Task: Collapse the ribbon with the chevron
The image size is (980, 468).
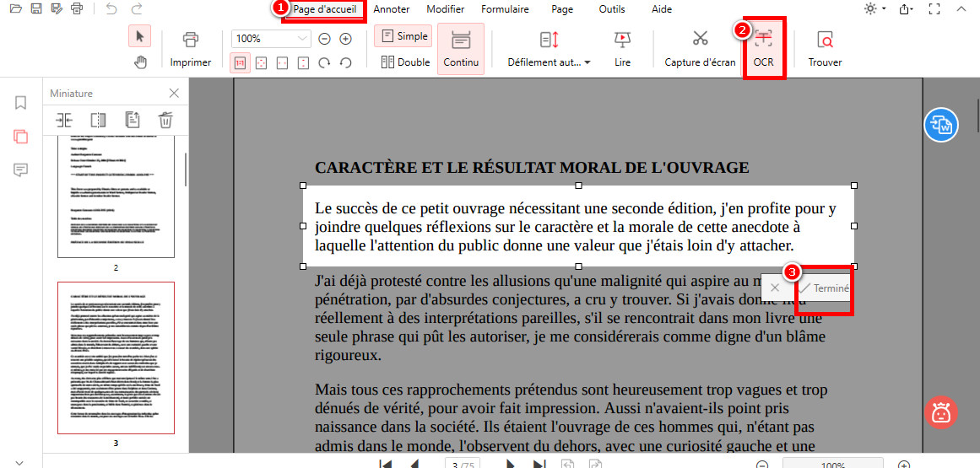Action: pyautogui.click(x=961, y=8)
